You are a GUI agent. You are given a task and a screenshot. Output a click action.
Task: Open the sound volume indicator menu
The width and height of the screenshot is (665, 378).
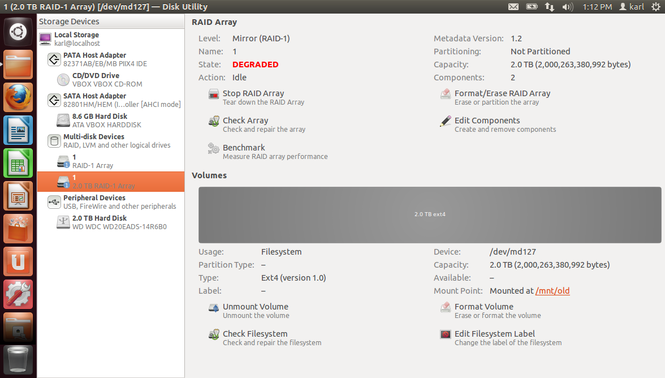point(567,7)
